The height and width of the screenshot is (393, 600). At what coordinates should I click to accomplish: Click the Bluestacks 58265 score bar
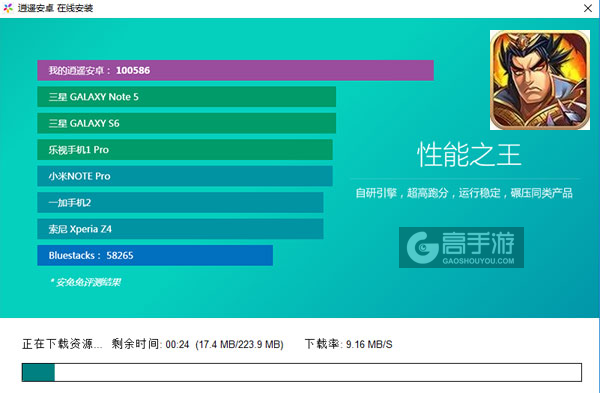(x=155, y=255)
